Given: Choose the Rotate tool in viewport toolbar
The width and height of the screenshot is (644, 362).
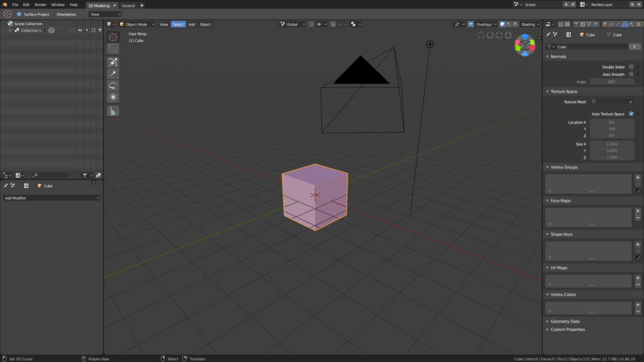Looking at the screenshot, I should tap(113, 85).
